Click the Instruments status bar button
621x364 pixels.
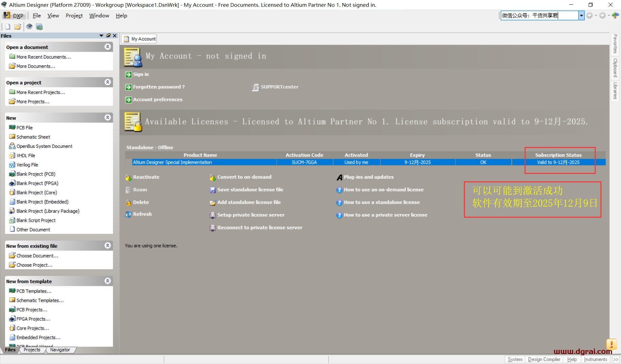[x=595, y=360]
